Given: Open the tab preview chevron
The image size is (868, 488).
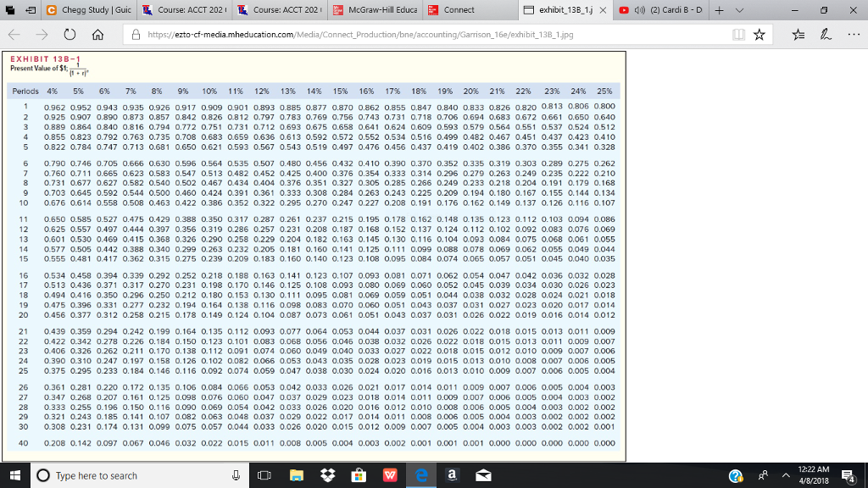Looking at the screenshot, I should tap(738, 8).
